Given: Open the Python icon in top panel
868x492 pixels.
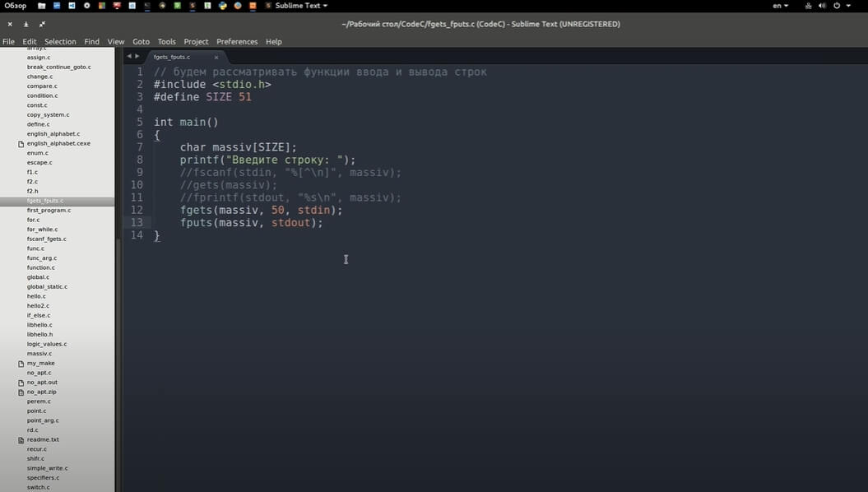Looking at the screenshot, I should (x=222, y=6).
